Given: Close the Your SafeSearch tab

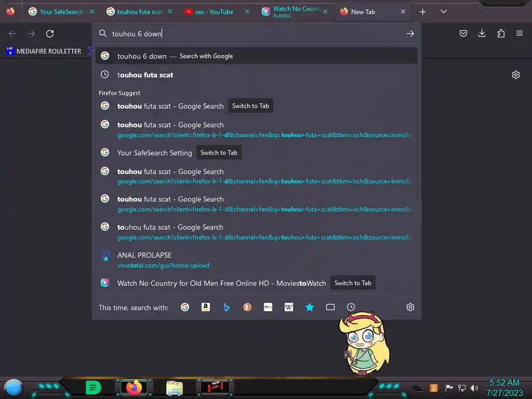Looking at the screenshot, I should (x=92, y=11).
